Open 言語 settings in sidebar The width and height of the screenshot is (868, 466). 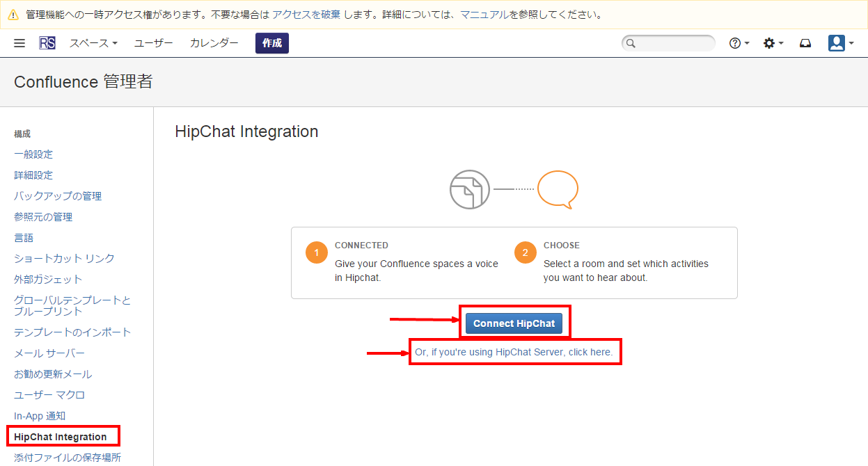tap(24, 238)
